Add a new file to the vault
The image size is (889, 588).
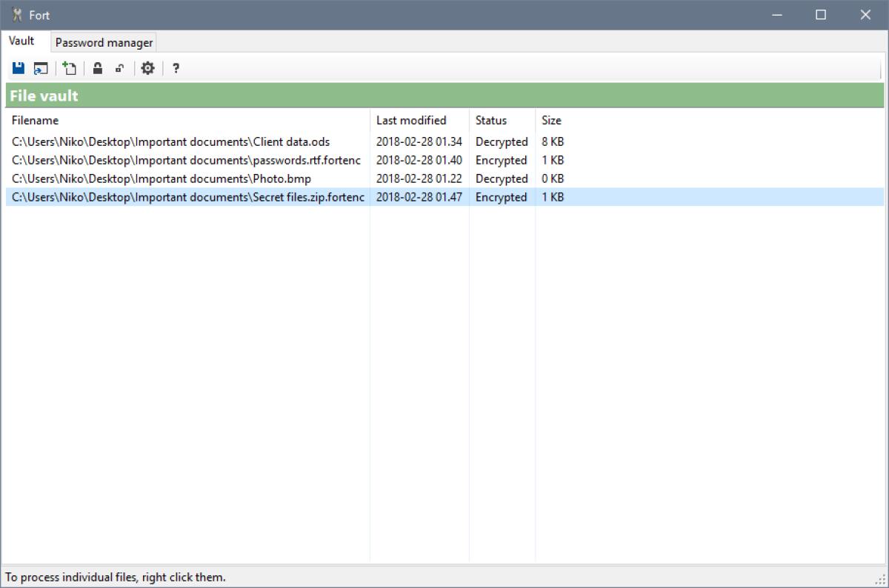point(70,67)
